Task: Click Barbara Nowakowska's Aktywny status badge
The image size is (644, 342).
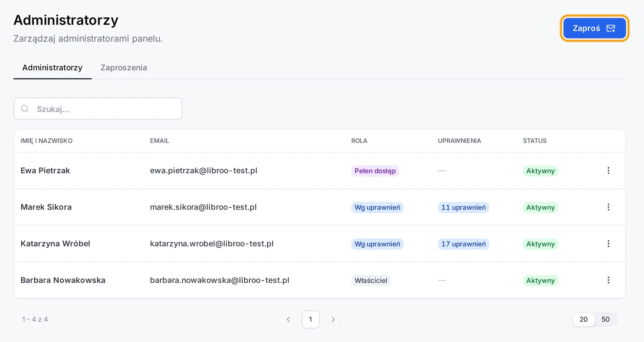Action: coord(540,281)
